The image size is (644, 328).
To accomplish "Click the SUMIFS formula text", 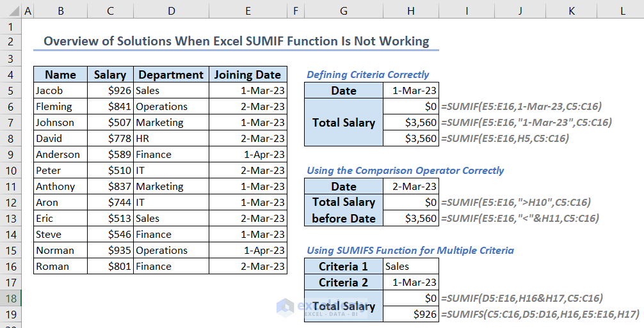I will [x=540, y=314].
